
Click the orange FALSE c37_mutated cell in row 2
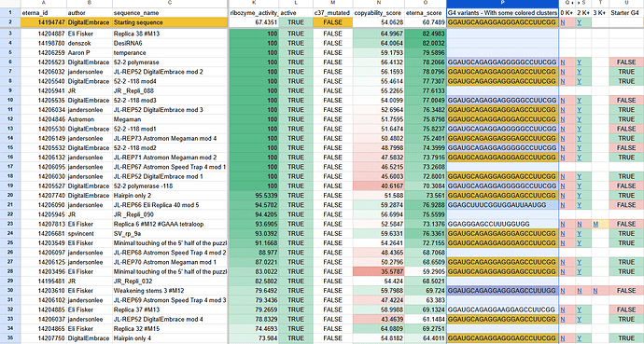[x=332, y=22]
